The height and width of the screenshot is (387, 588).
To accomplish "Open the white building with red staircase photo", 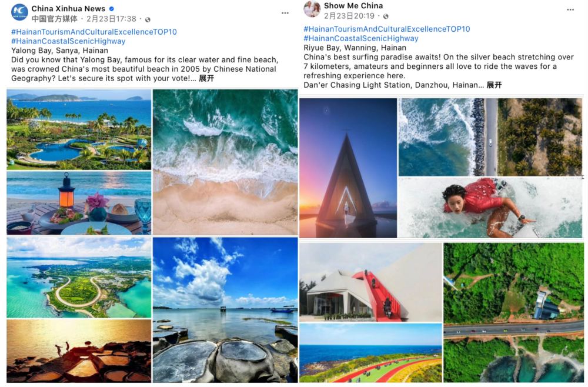I will [370, 282].
